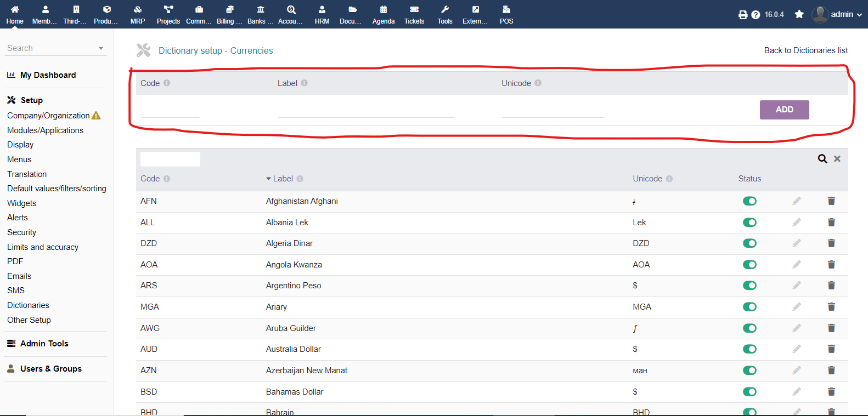Toggle status of Azerbaijan New Manat
The width and height of the screenshot is (868, 416).
tap(749, 370)
